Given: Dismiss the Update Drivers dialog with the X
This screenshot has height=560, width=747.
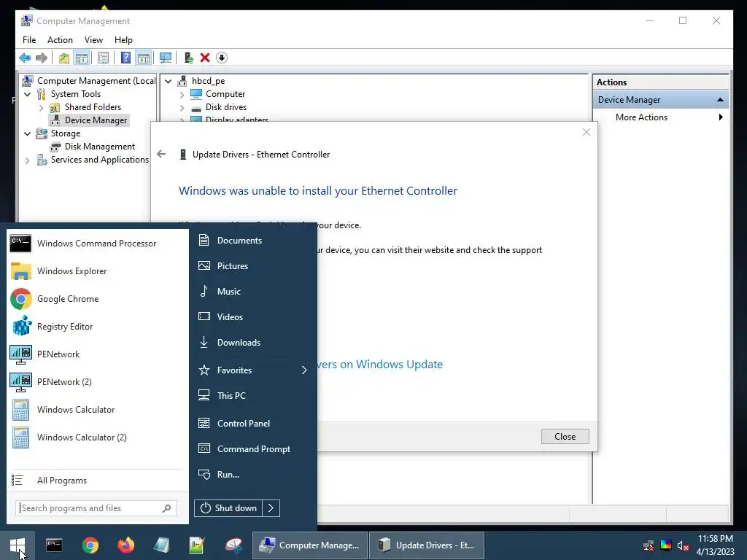Looking at the screenshot, I should click(587, 133).
